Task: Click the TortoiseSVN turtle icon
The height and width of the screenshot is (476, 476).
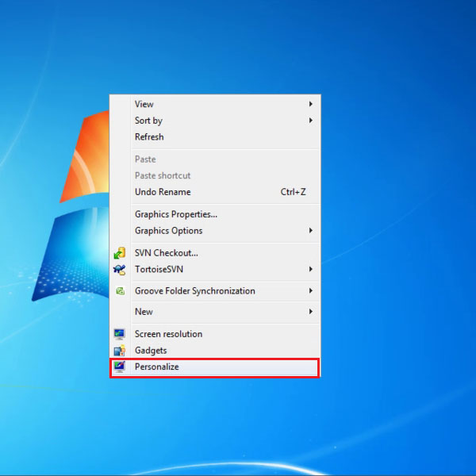Action: pos(119,269)
